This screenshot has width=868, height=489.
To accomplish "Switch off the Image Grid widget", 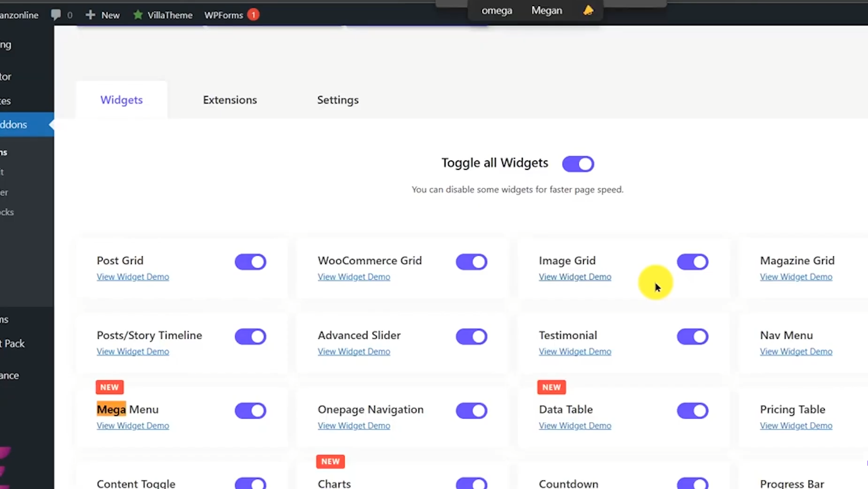I will coord(692,262).
